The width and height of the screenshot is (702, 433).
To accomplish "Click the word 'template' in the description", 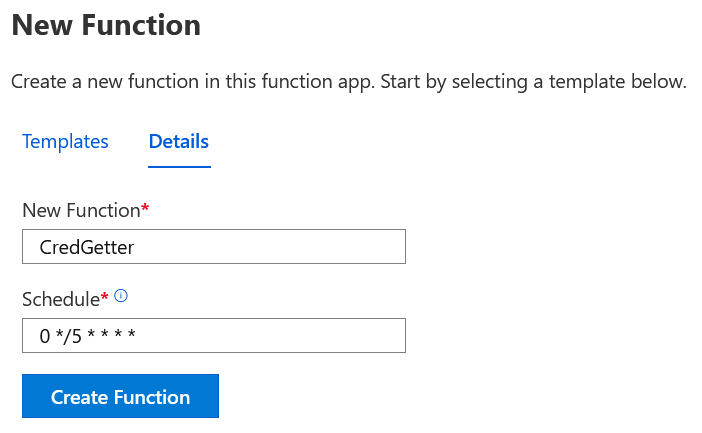I will tap(587, 82).
